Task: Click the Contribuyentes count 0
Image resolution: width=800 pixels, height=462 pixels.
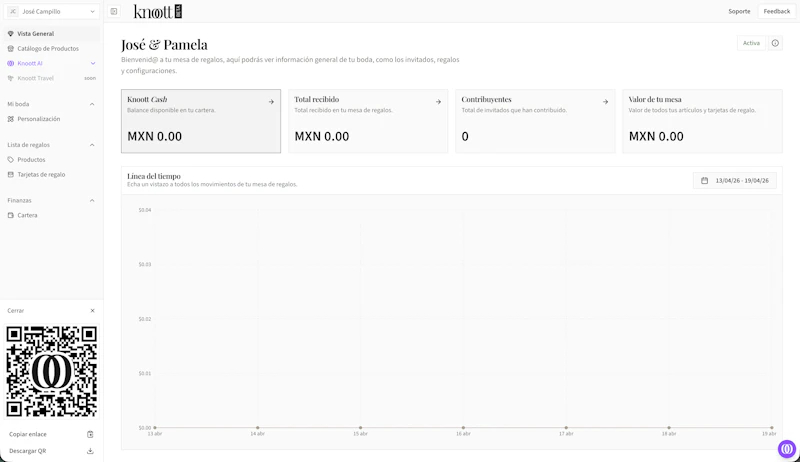Action: pyautogui.click(x=465, y=136)
